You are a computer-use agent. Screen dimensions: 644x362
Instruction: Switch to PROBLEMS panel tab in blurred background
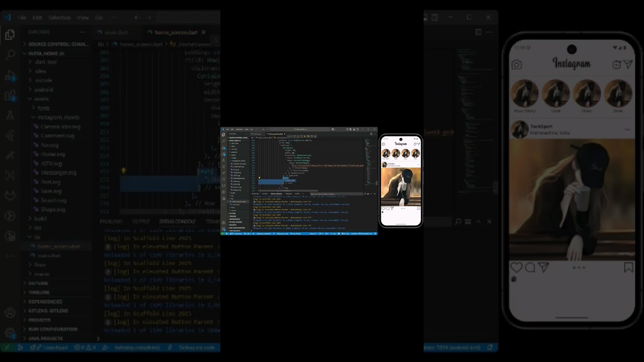[111, 221]
